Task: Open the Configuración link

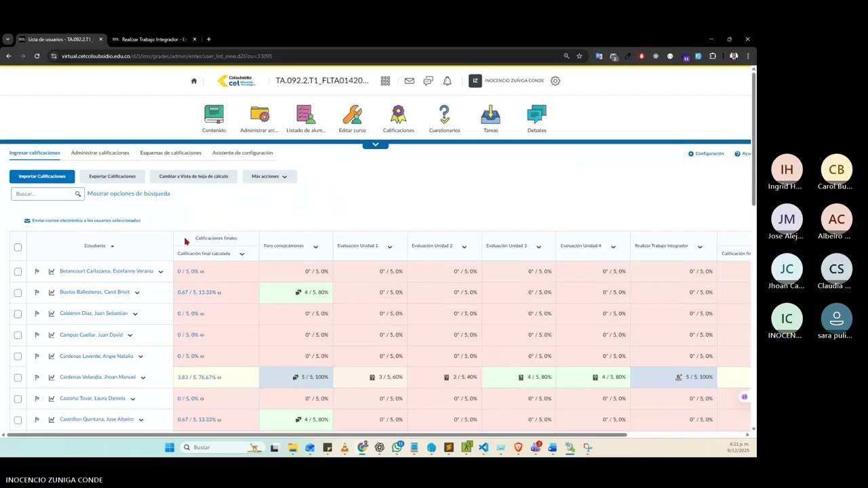Action: (x=706, y=154)
